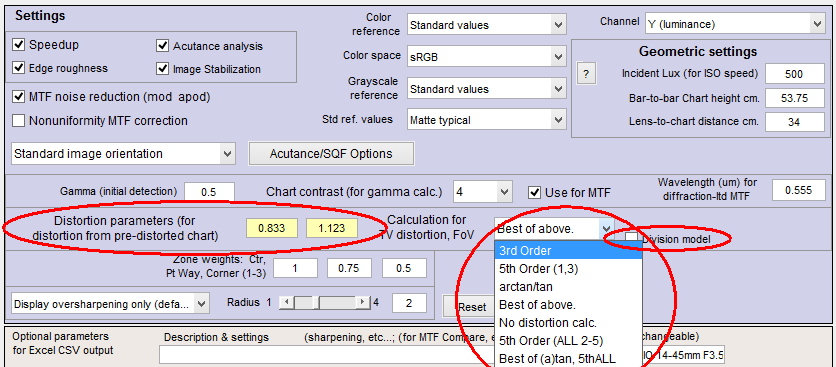Open Std ref. values Matte typical dropdown
836x367 pixels.
[x=486, y=120]
